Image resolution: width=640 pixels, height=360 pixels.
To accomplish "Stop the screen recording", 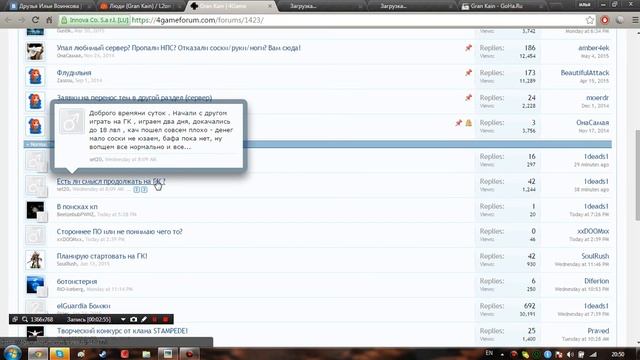I will coord(165,319).
